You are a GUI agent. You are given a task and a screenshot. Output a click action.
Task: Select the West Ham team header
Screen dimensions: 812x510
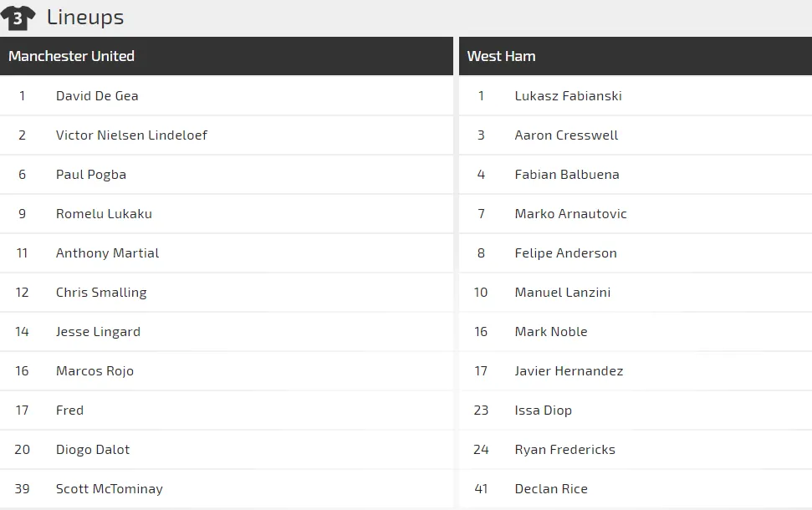[x=502, y=56]
